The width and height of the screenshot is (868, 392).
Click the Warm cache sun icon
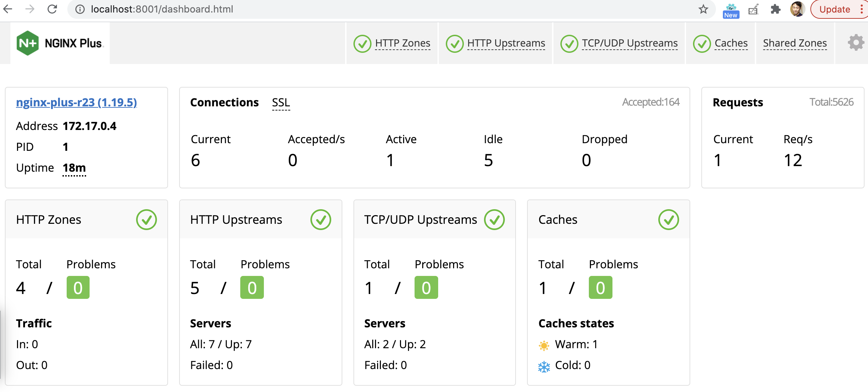point(544,345)
